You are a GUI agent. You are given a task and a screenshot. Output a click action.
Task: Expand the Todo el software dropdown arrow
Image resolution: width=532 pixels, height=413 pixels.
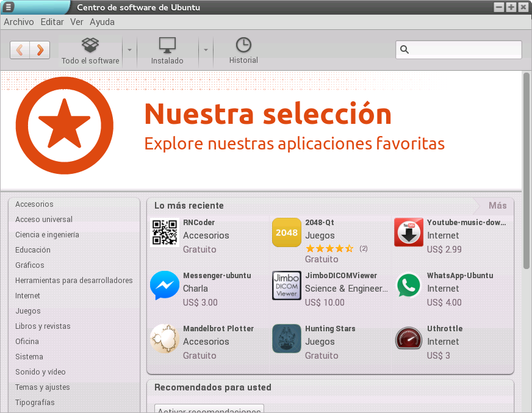click(x=129, y=50)
